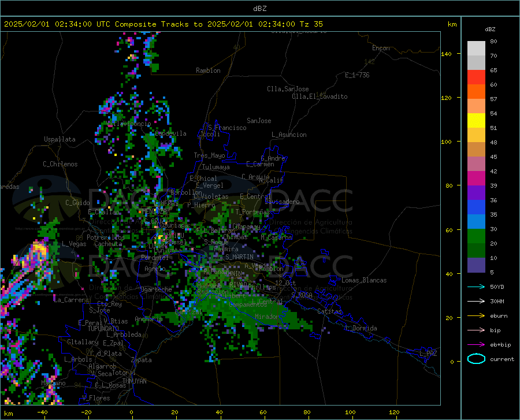
Task: Click the 39 dBZ purple swatch
Action: (x=476, y=192)
